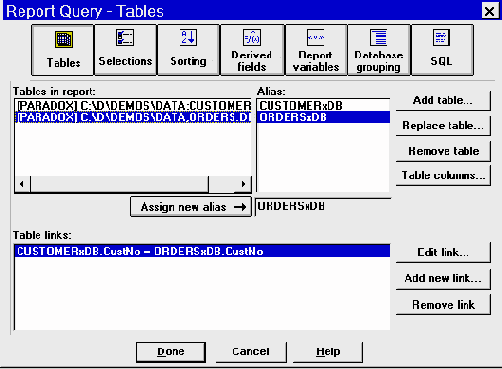Click the Remove link button

(x=443, y=305)
